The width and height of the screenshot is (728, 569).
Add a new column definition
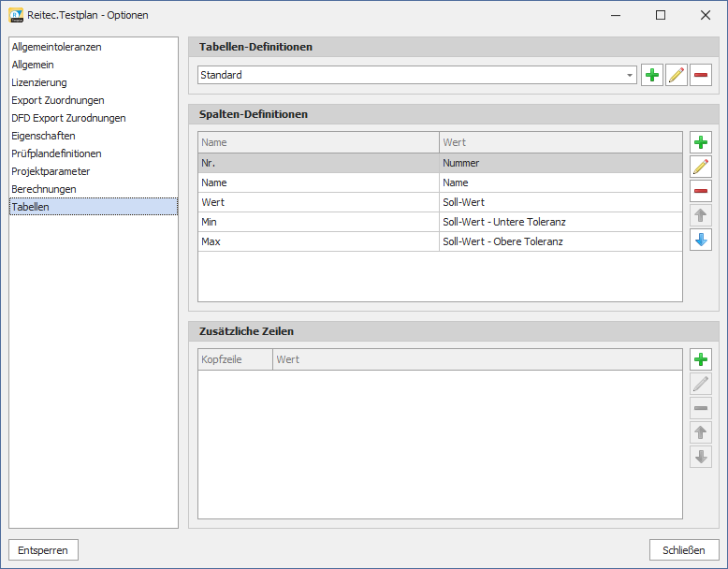click(x=701, y=142)
